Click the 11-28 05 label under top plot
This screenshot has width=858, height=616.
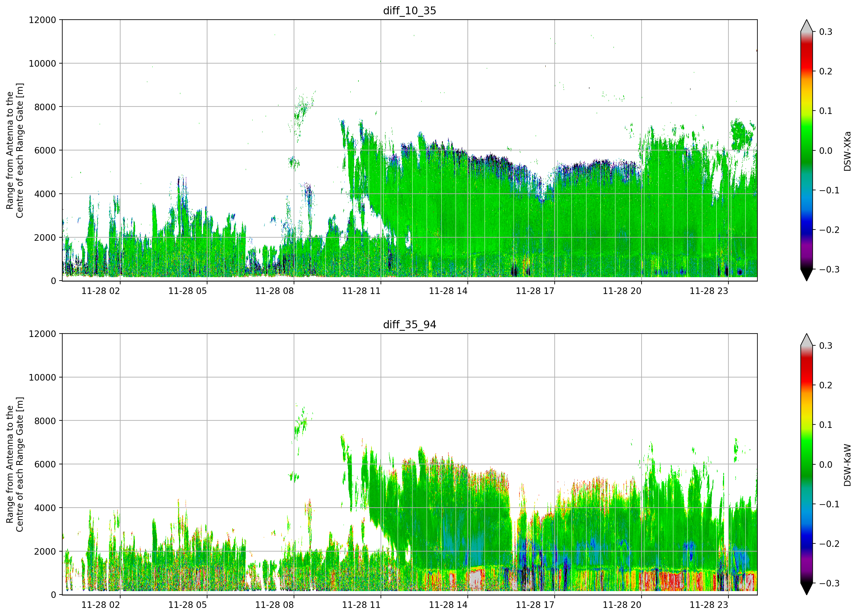pos(188,291)
